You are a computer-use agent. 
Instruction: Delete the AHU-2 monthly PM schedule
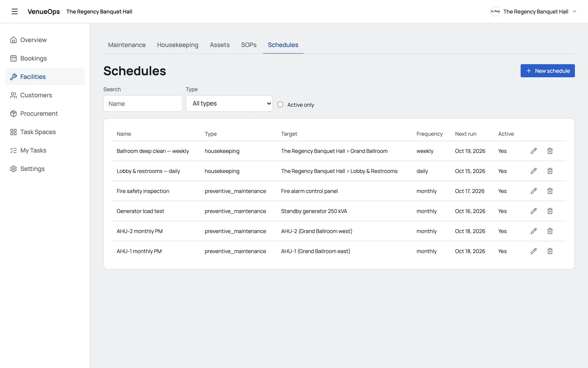(x=550, y=231)
